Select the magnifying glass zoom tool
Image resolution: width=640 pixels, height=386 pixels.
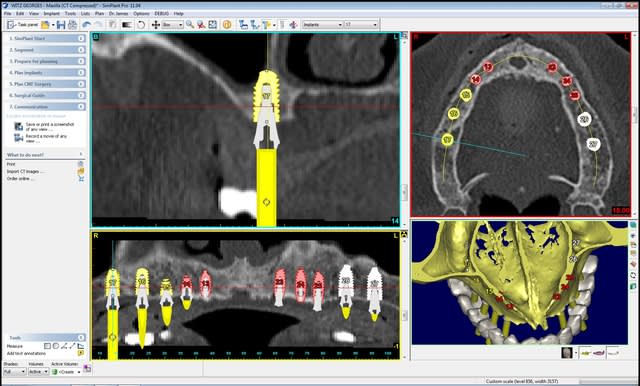190,25
